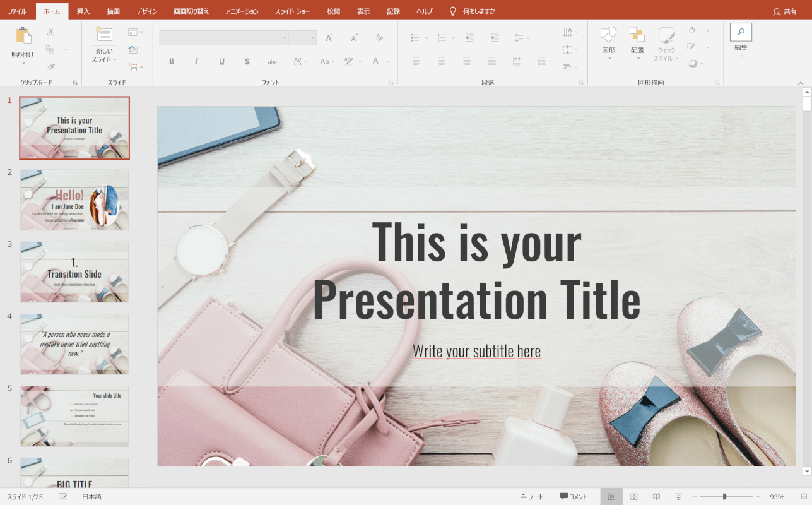Screen dimensions: 812x505
Task: Start the slideshow from the status bar icon
Action: click(x=678, y=497)
